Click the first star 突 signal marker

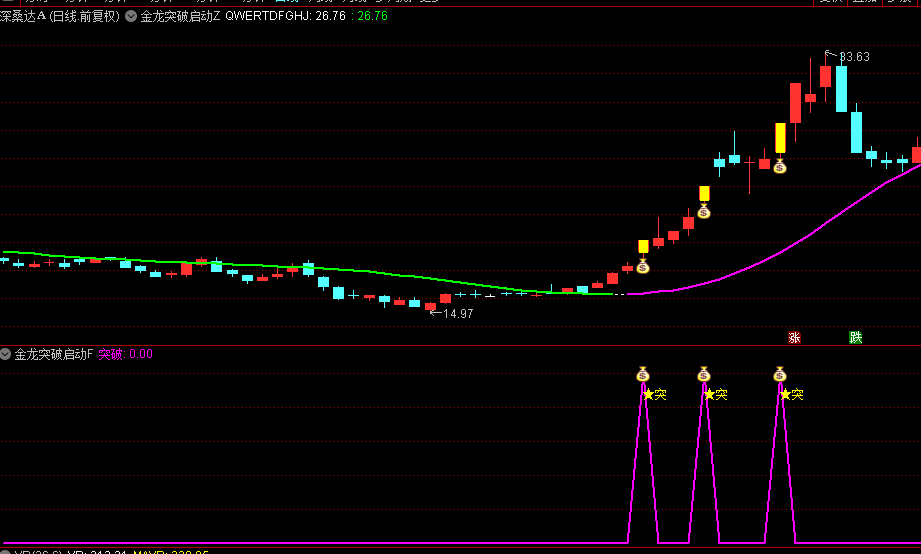click(x=655, y=394)
